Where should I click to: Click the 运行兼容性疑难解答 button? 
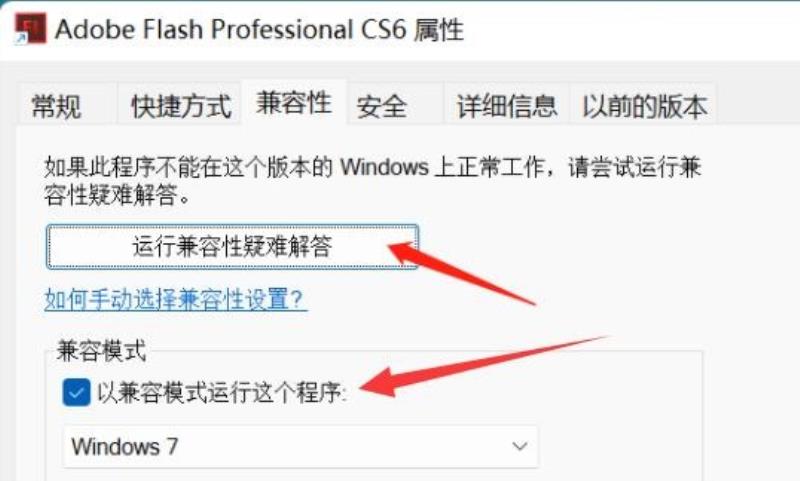(232, 246)
